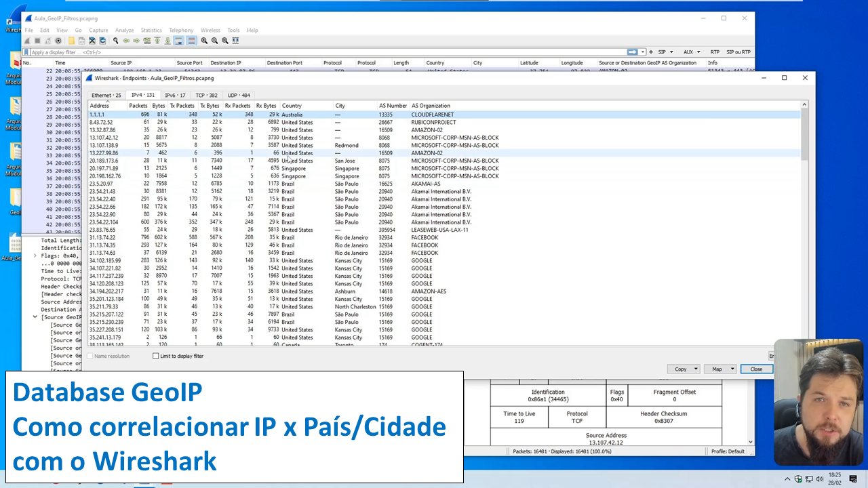The height and width of the screenshot is (488, 868).
Task: Click the Close button in Endpoints
Action: tap(756, 369)
